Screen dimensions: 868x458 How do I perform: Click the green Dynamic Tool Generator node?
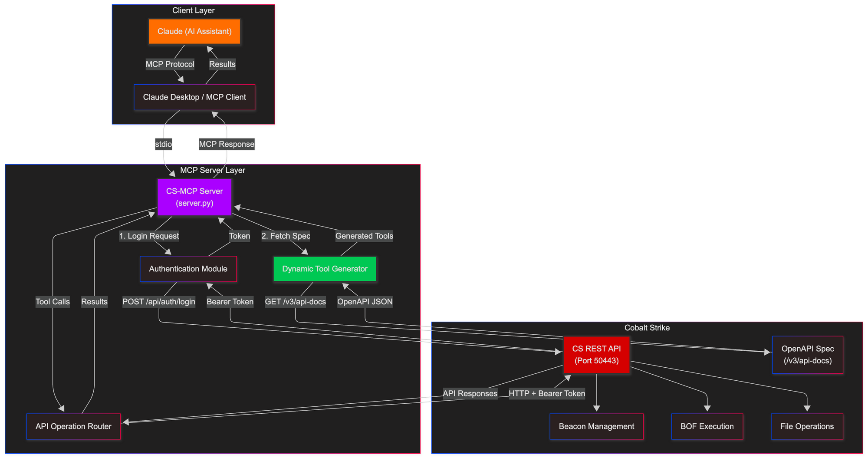[x=325, y=269]
